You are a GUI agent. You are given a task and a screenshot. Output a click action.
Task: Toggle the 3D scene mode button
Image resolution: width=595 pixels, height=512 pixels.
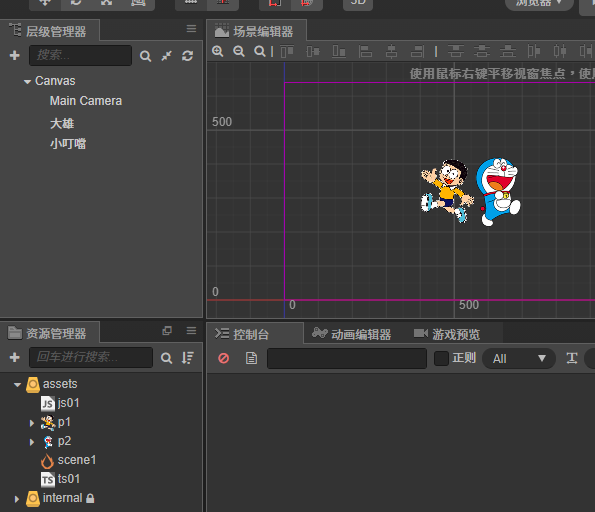(x=358, y=3)
